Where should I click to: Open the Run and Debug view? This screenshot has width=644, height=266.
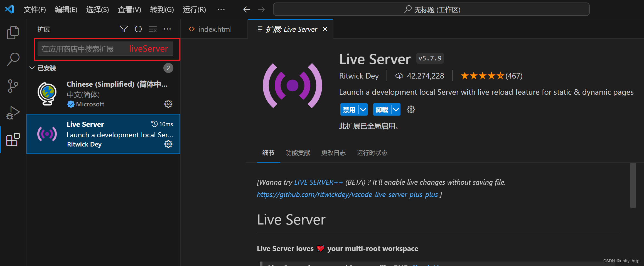(13, 113)
